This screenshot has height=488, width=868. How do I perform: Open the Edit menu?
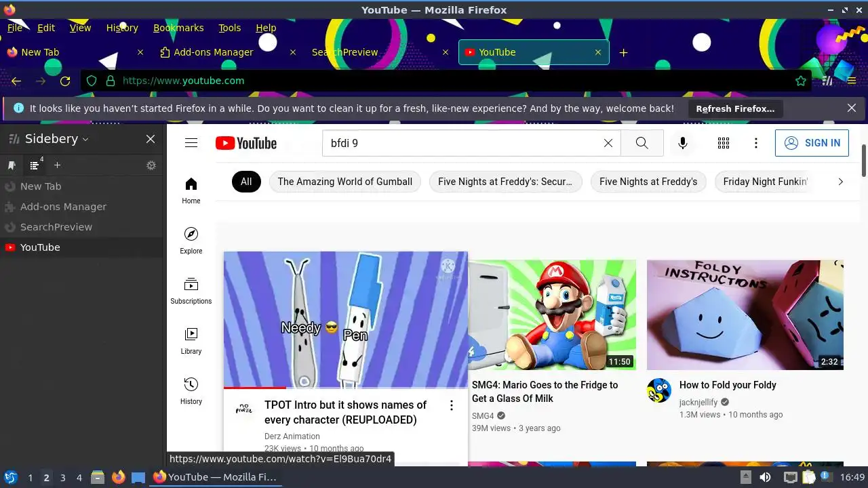pos(46,28)
